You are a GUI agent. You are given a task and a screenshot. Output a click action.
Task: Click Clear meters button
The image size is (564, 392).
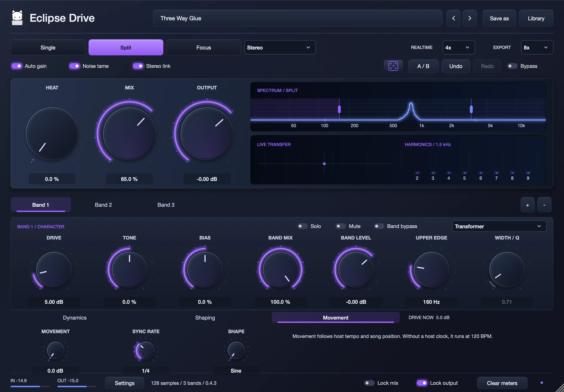(502, 383)
